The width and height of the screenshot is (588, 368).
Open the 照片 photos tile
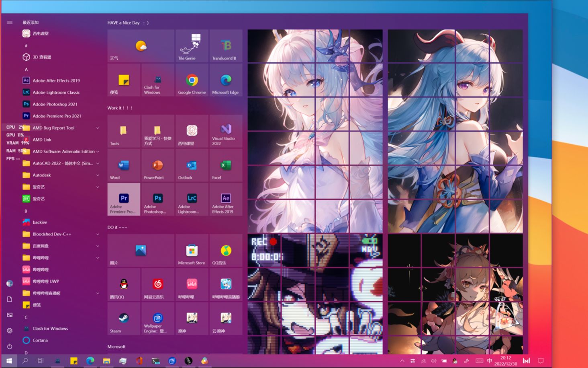pyautogui.click(x=141, y=250)
